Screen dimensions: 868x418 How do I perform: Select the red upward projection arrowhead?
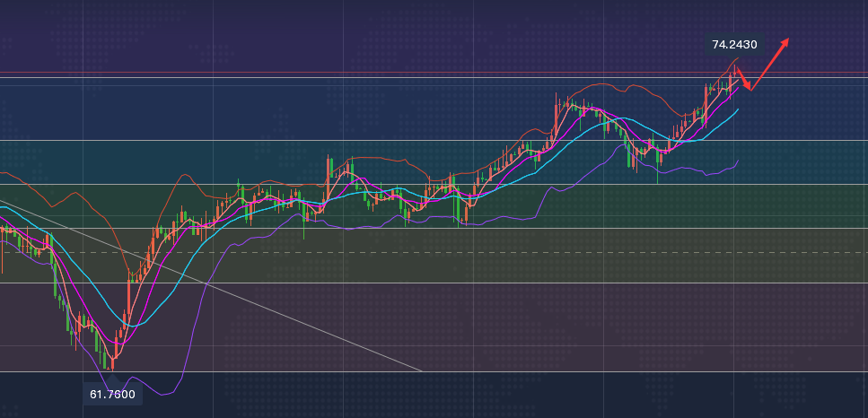click(785, 41)
